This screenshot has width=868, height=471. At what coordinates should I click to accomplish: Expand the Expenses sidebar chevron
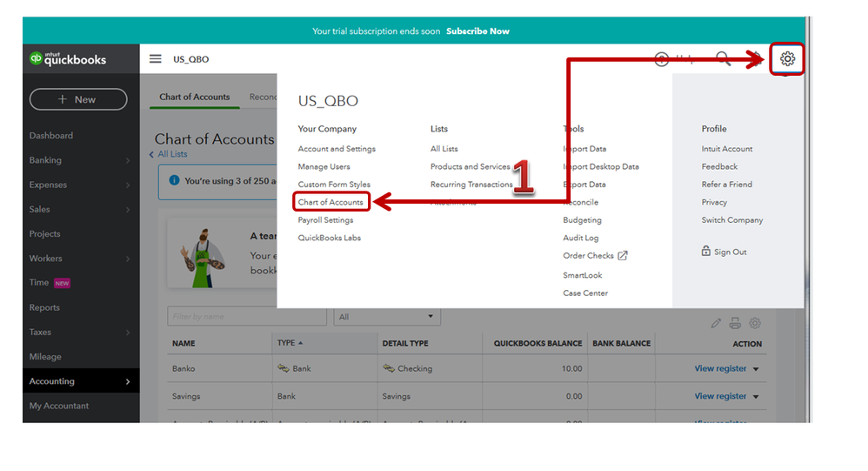pyautogui.click(x=128, y=185)
